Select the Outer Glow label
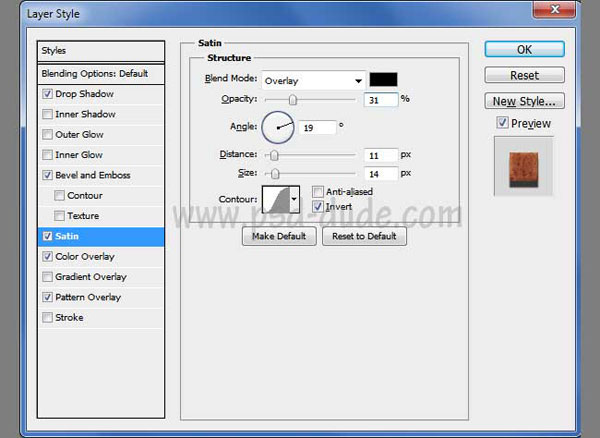600x438 pixels. click(x=79, y=134)
